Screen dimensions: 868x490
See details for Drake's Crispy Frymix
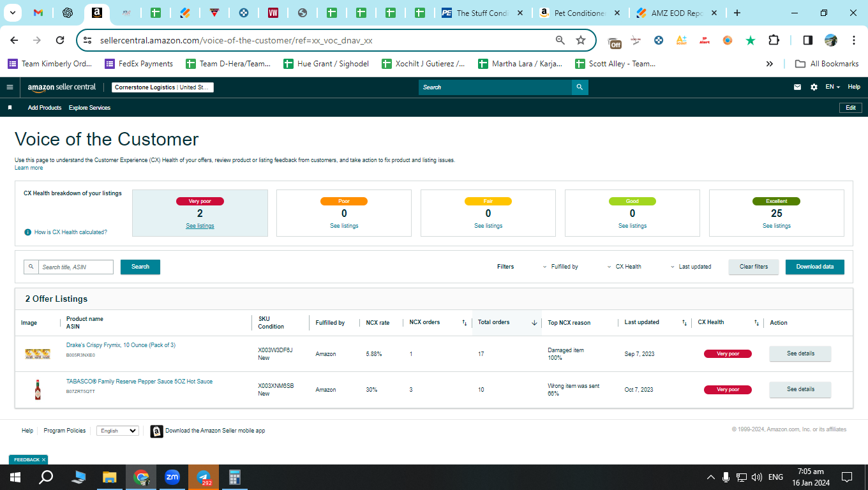tap(800, 353)
